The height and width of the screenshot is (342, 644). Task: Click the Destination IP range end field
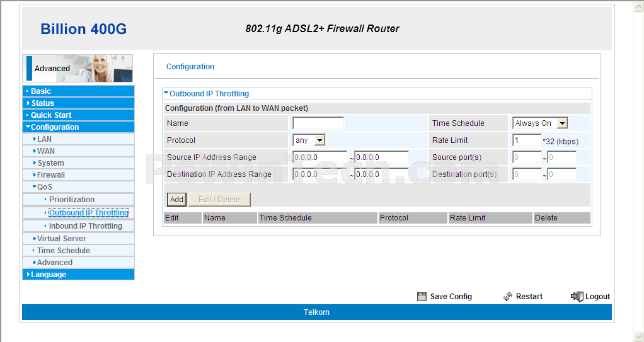tap(382, 174)
